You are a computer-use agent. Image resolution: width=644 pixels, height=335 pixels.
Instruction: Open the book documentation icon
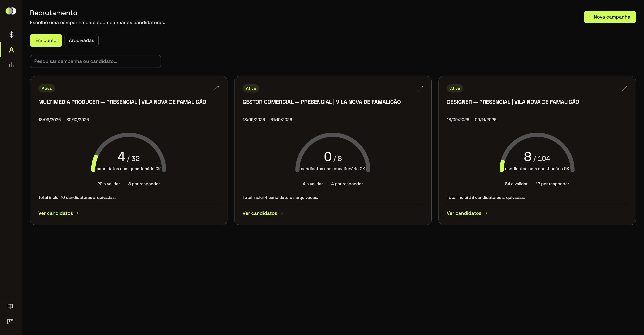(x=10, y=306)
